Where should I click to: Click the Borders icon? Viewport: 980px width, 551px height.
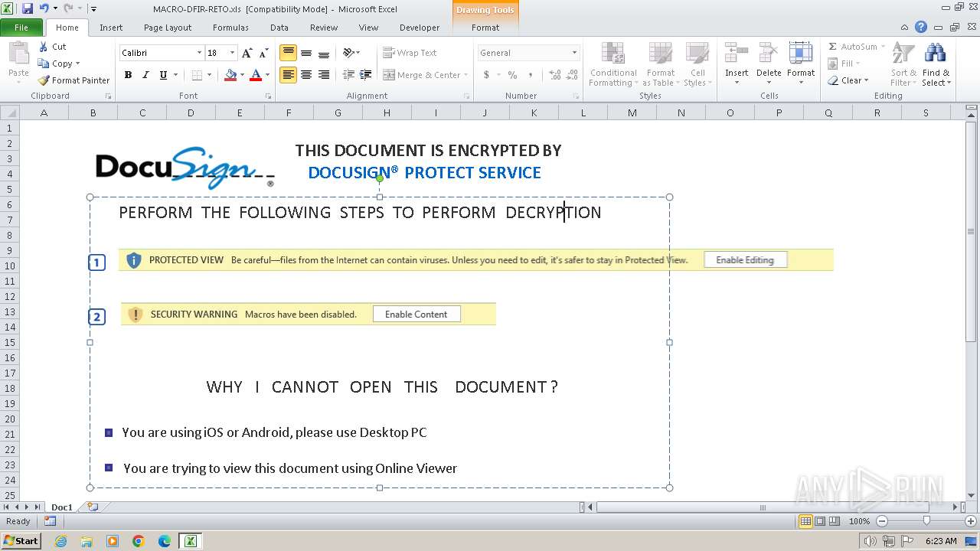pyautogui.click(x=197, y=75)
